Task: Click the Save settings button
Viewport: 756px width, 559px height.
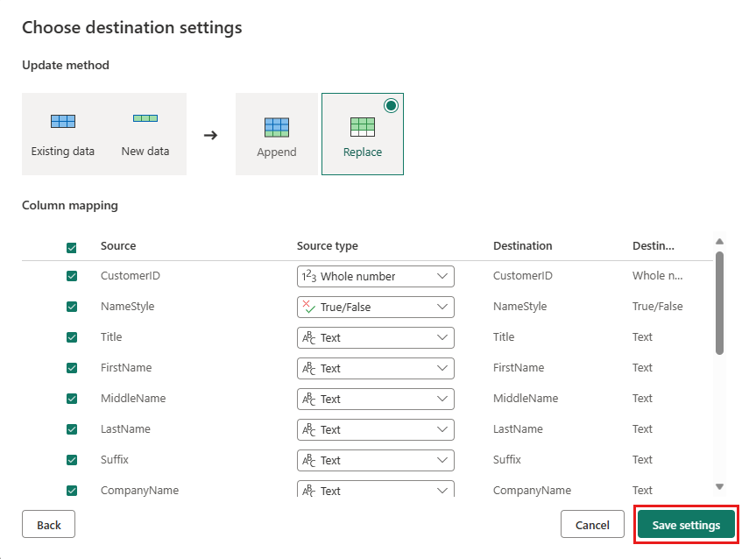Action: click(x=685, y=524)
